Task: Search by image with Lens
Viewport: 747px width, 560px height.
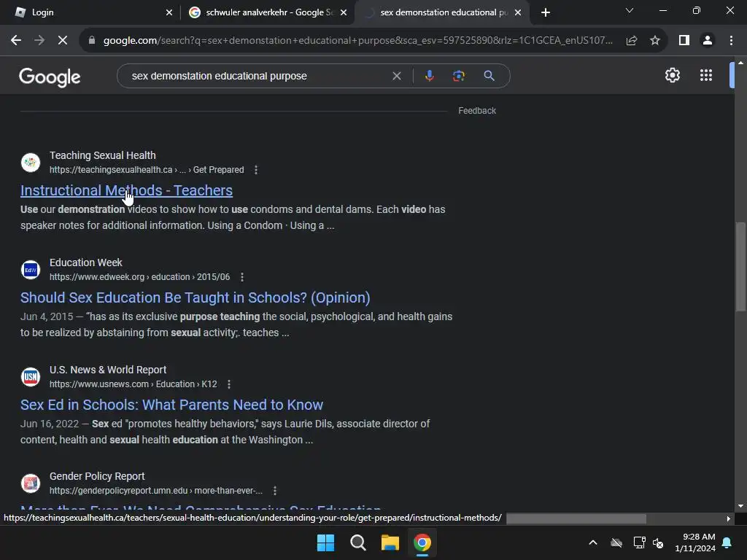Action: [x=458, y=76]
